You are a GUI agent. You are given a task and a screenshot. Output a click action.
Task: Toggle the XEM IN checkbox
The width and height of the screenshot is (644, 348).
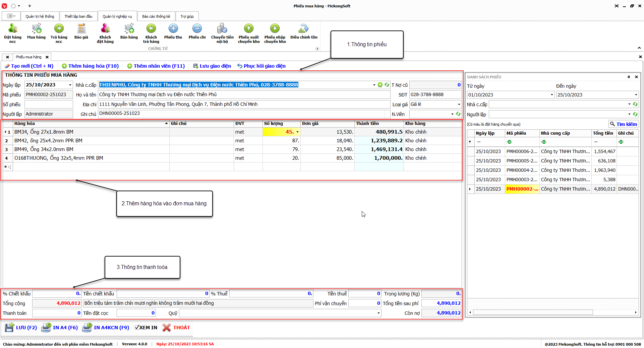pos(137,328)
